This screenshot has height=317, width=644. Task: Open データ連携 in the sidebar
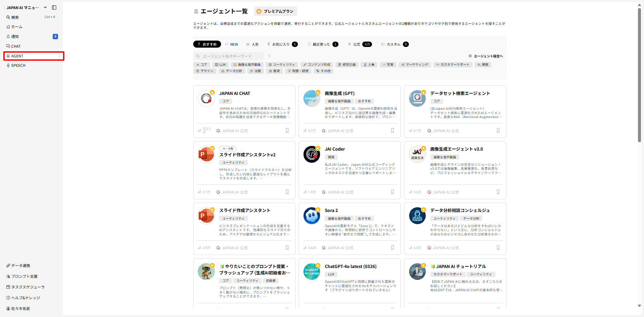8,265
